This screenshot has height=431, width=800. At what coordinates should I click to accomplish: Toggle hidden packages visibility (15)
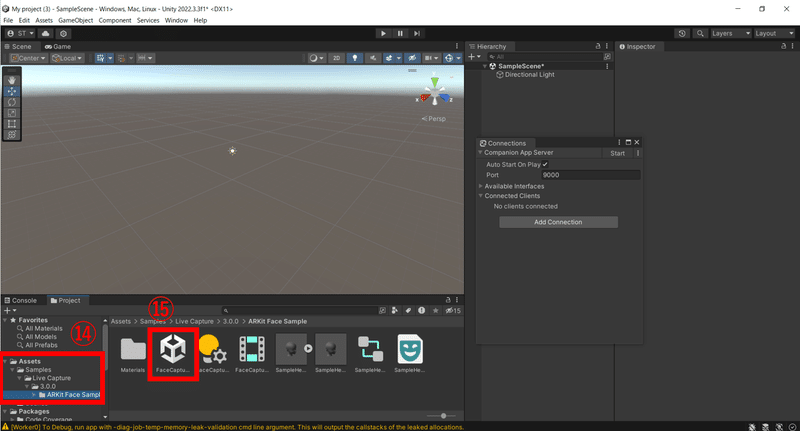click(453, 310)
